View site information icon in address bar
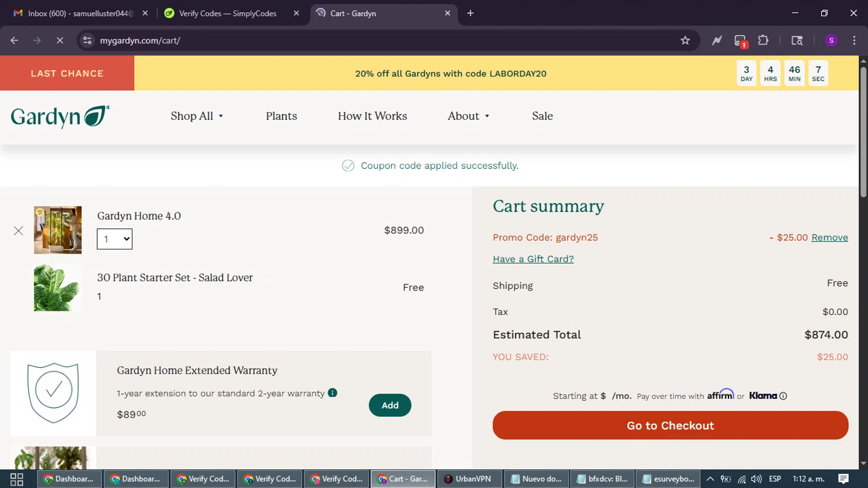The height and width of the screenshot is (488, 868). coord(87,41)
